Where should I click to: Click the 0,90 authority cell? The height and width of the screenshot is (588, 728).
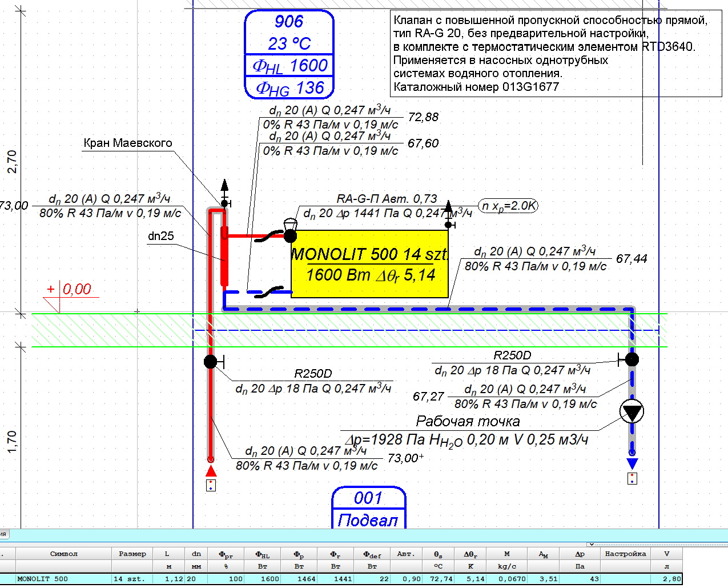tap(405, 579)
